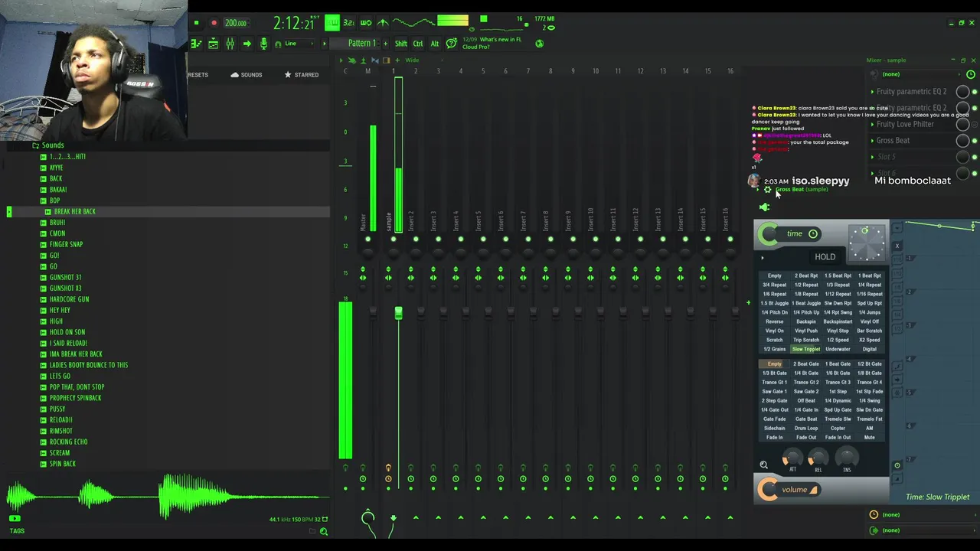Open Gross Beat plugin options gear icon
Viewport: 980px width, 551px height.
tap(768, 190)
